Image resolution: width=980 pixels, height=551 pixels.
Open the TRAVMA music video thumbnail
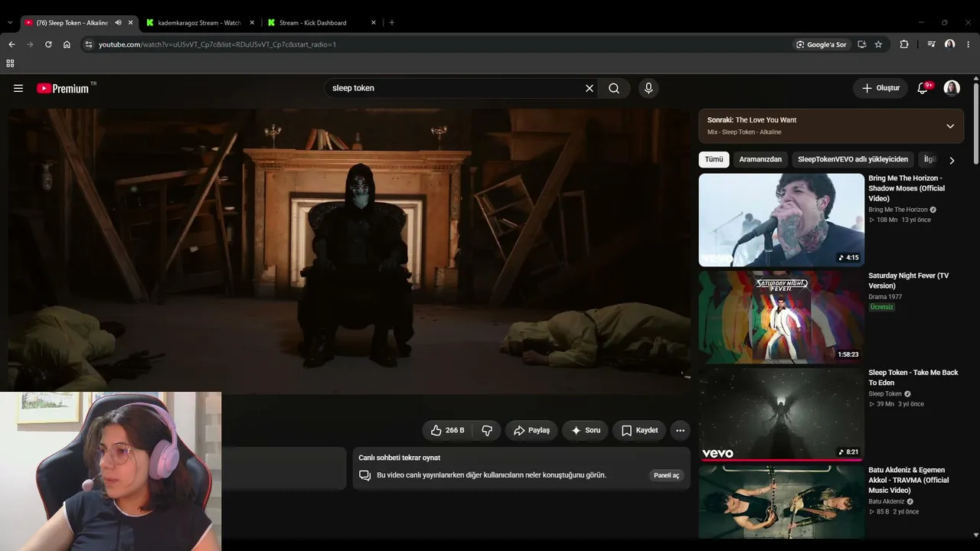[x=781, y=502]
